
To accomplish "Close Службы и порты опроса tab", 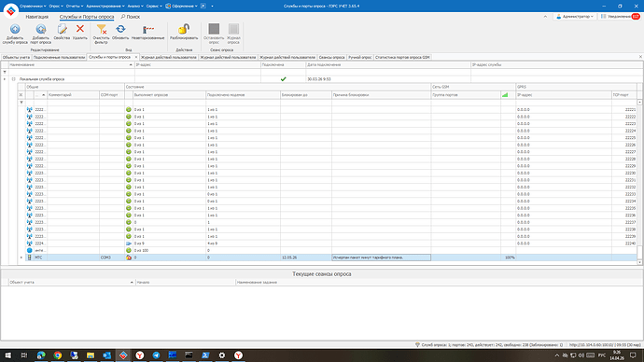I will [136, 57].
